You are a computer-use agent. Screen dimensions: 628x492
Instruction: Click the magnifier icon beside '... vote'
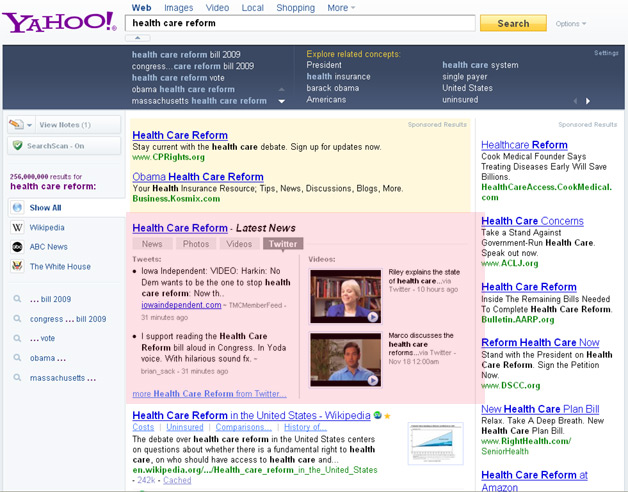(17, 338)
